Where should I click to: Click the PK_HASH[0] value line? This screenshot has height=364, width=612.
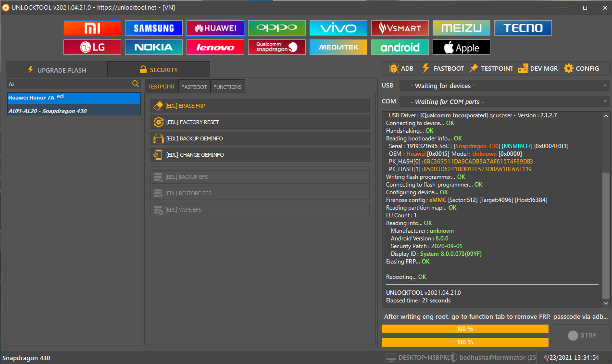(x=461, y=162)
